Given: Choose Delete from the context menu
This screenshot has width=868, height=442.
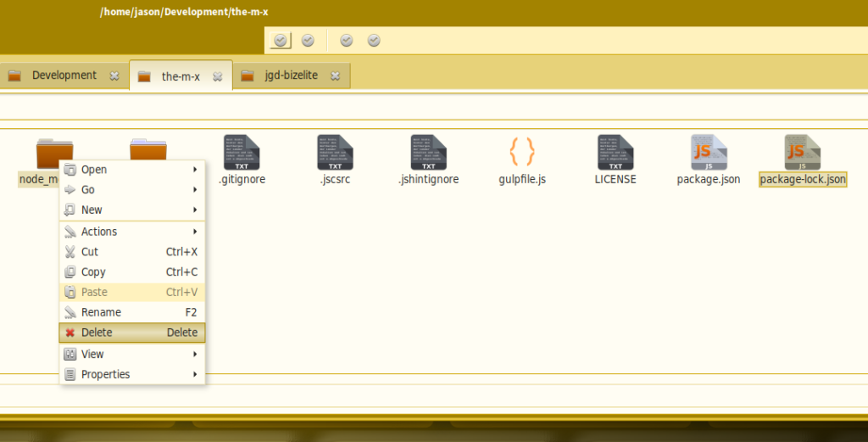Looking at the screenshot, I should point(132,333).
